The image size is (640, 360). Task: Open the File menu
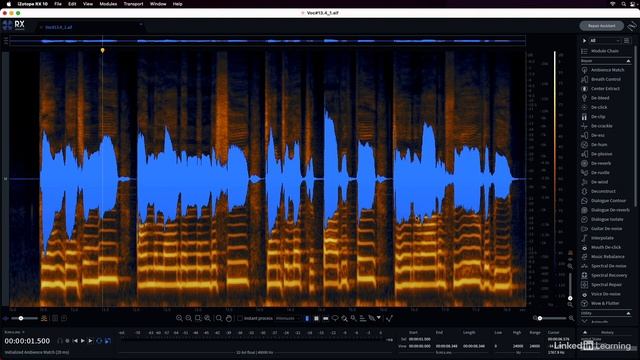(58, 4)
